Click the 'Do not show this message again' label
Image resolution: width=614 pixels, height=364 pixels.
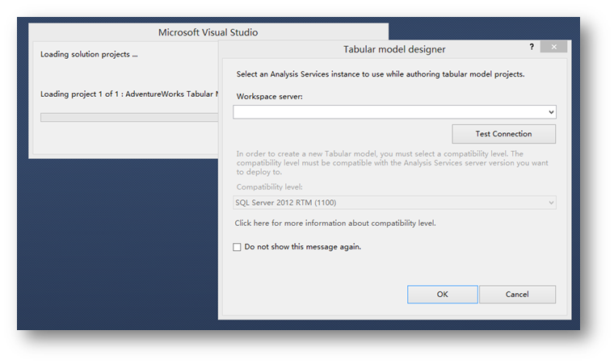pyautogui.click(x=302, y=247)
